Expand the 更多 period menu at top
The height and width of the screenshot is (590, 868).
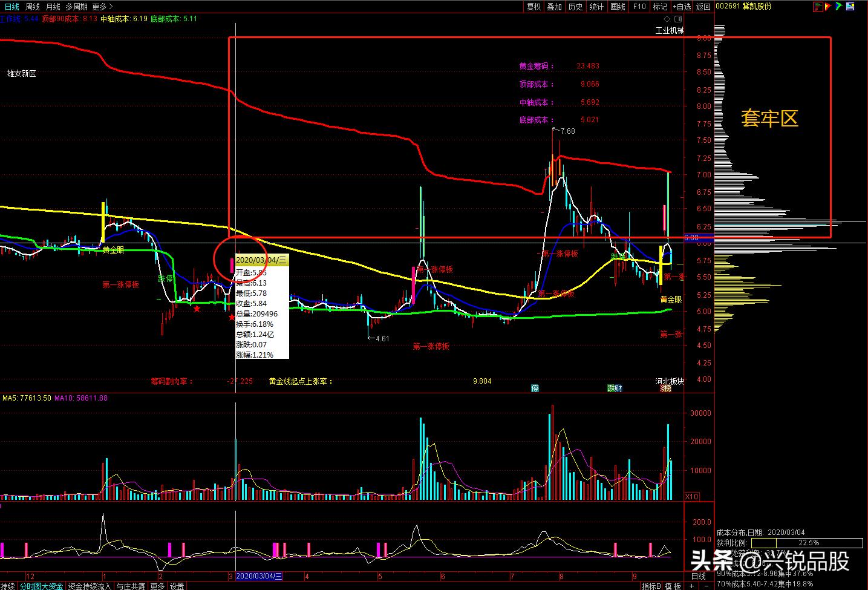click(x=102, y=7)
